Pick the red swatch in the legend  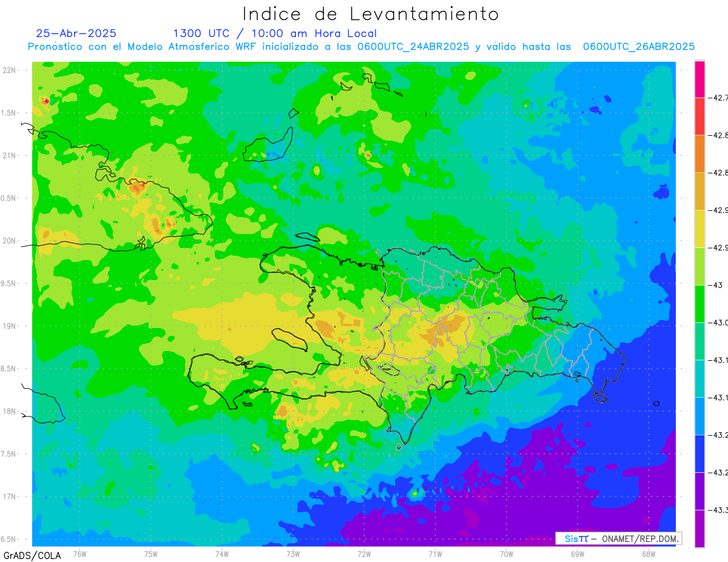click(699, 116)
